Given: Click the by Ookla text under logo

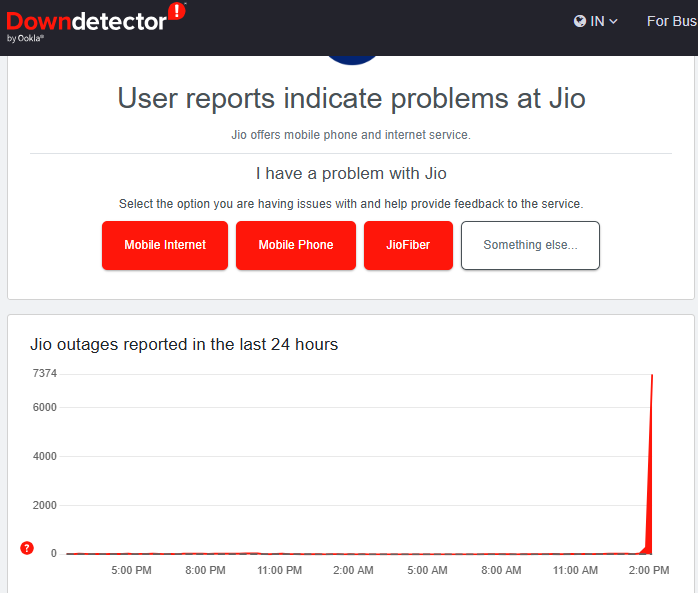Looking at the screenshot, I should (x=26, y=39).
